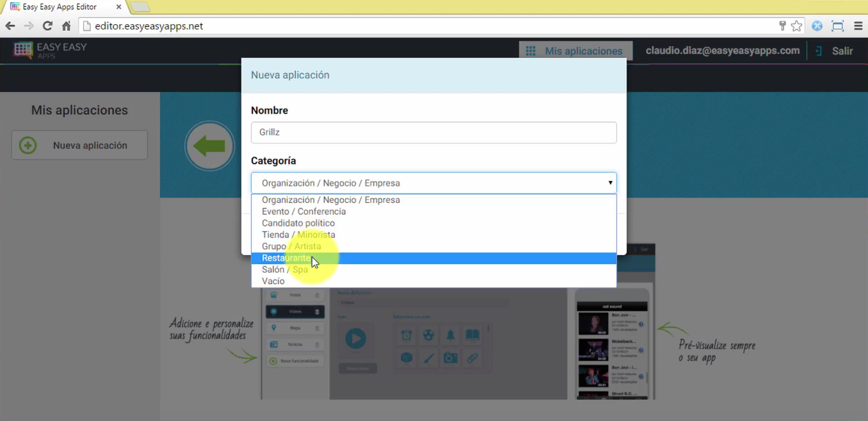Screen dimensions: 868x421
Task: Click the browser address bar
Action: click(426, 26)
